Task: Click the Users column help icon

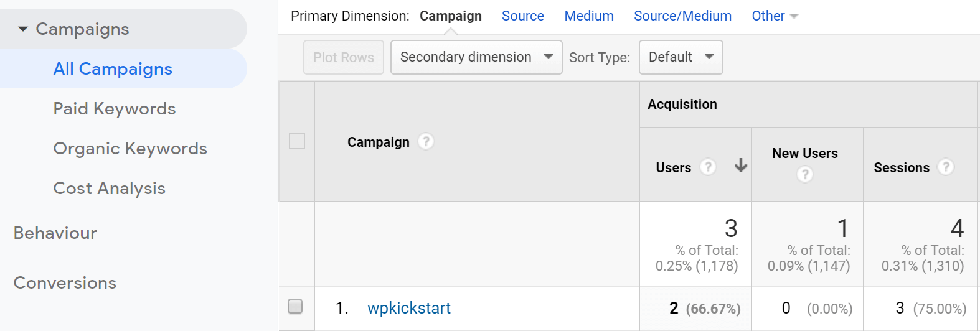Action: [x=708, y=167]
